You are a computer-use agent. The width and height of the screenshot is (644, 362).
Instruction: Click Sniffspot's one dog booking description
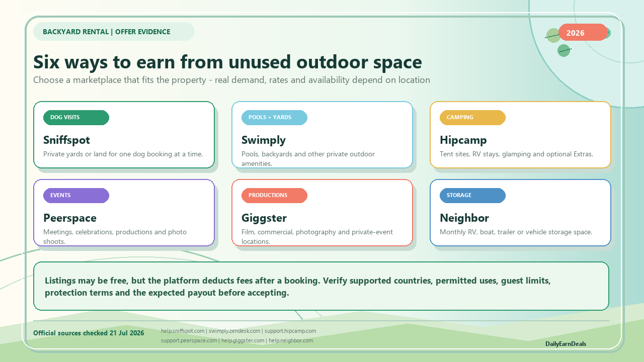(123, 154)
